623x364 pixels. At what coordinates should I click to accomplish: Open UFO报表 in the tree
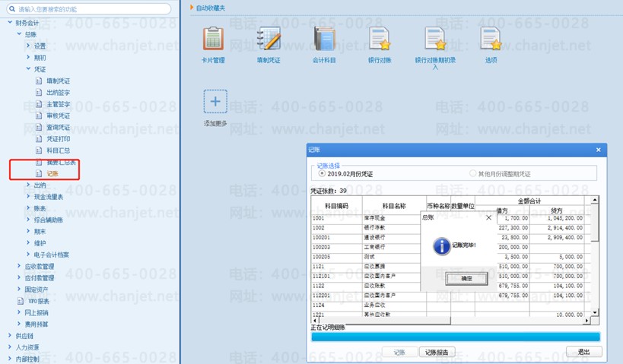(x=39, y=301)
